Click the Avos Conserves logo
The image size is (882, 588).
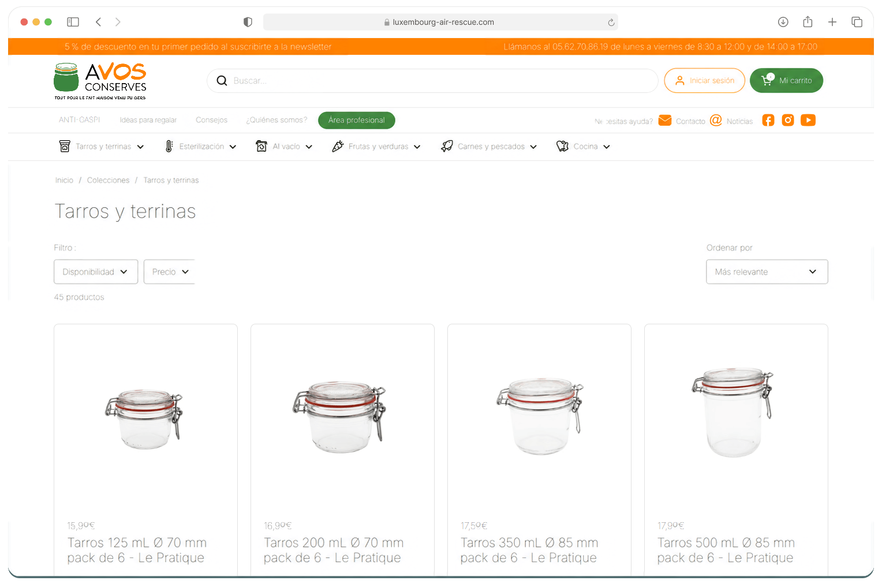click(100, 81)
